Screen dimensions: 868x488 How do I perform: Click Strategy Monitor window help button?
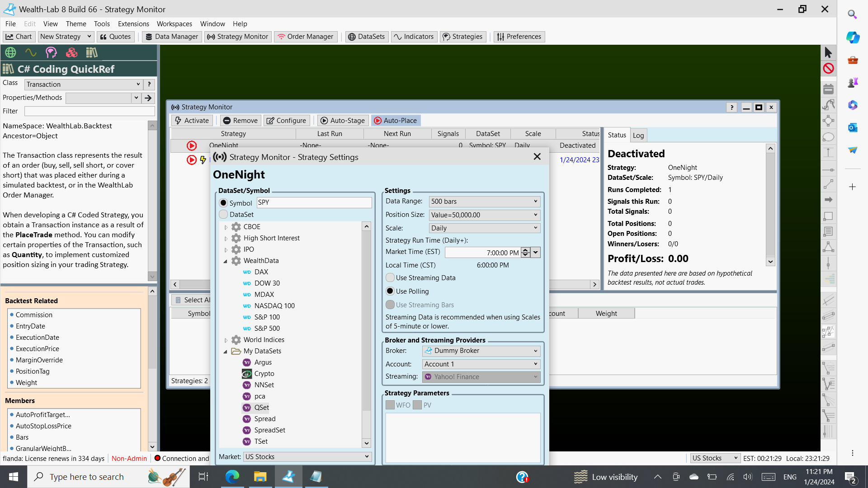click(x=732, y=107)
